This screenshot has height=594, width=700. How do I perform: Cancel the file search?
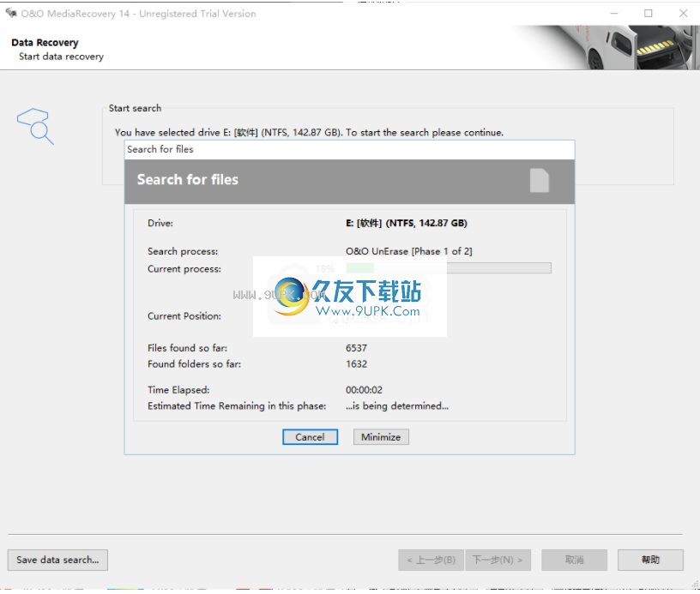pos(310,437)
